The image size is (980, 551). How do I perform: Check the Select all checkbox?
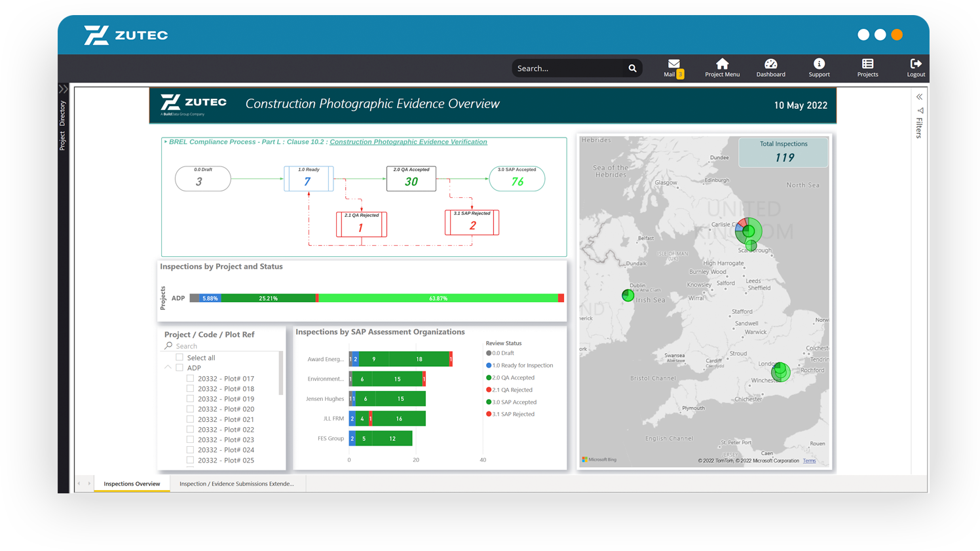(x=179, y=358)
